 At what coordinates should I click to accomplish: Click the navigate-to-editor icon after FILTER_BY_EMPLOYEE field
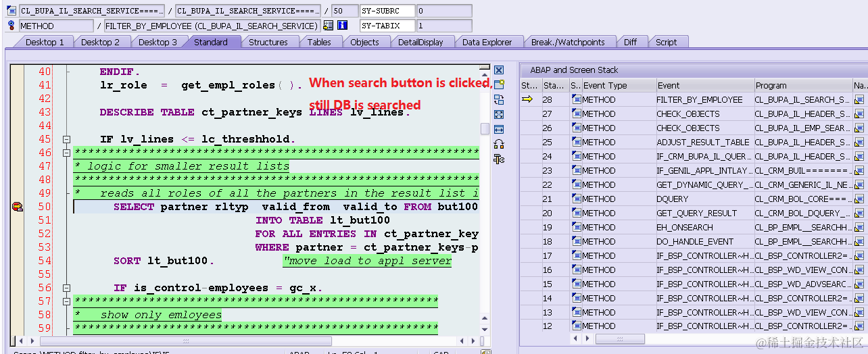point(328,26)
